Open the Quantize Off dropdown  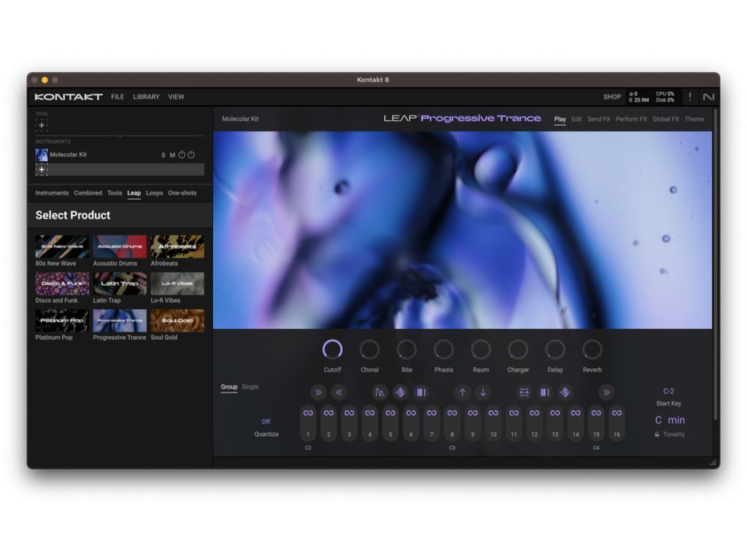point(266,421)
